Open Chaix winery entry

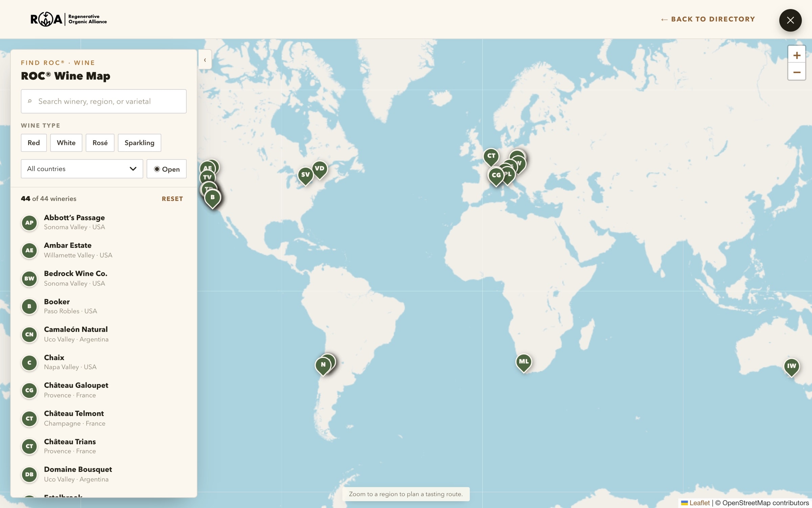coord(104,362)
